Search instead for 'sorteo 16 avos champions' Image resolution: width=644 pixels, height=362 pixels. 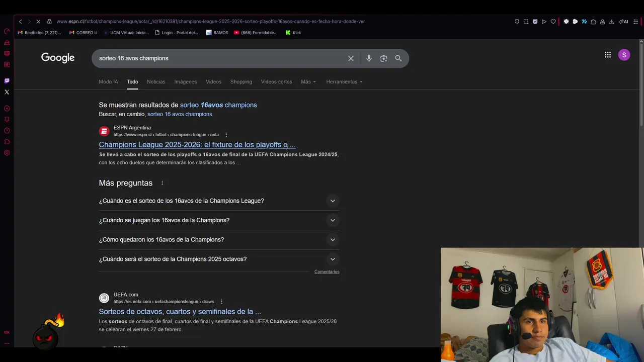point(180,114)
